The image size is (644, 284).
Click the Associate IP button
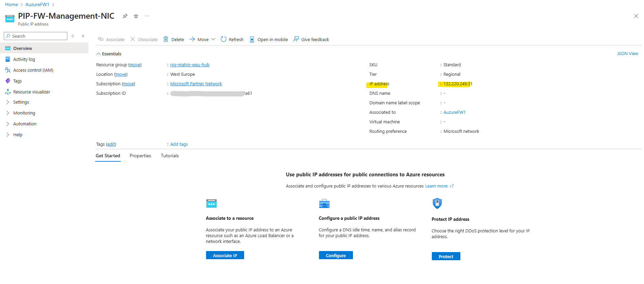225,255
